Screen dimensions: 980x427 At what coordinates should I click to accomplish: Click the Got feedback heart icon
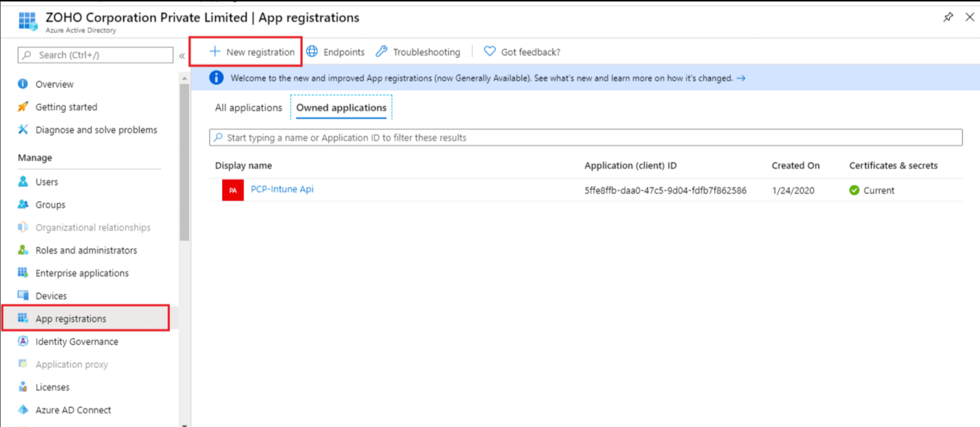click(x=490, y=51)
